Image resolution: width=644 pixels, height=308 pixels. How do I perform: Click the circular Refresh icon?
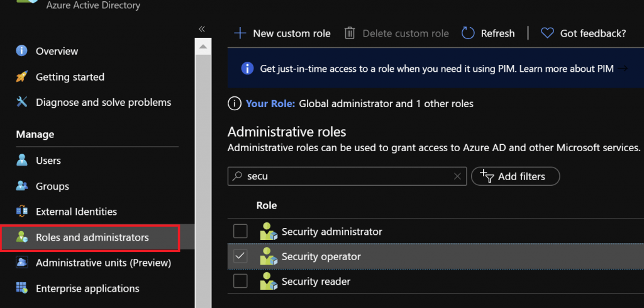468,33
